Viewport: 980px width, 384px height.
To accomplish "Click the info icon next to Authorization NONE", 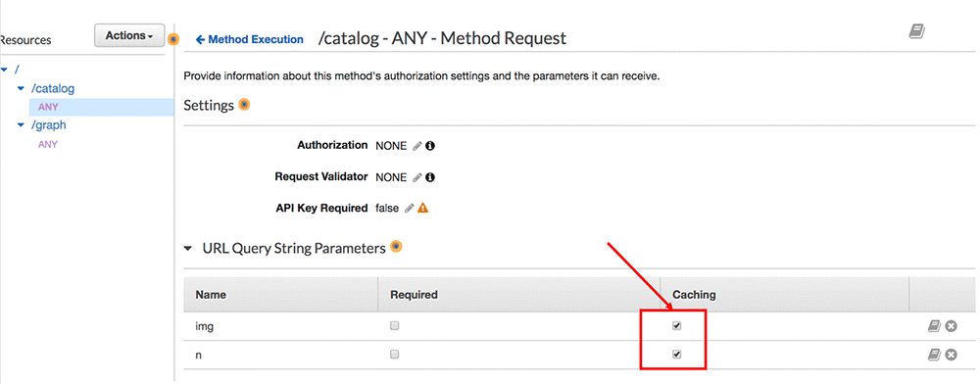I will tap(430, 146).
